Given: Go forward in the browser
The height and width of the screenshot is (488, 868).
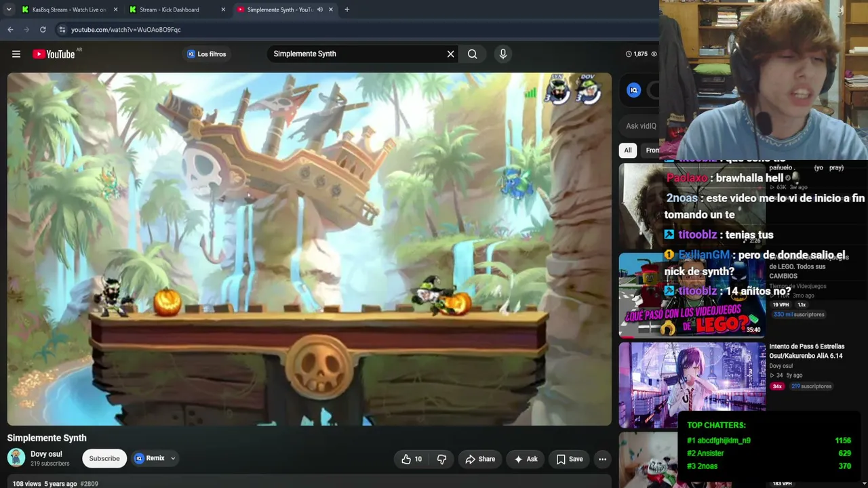Looking at the screenshot, I should (26, 30).
